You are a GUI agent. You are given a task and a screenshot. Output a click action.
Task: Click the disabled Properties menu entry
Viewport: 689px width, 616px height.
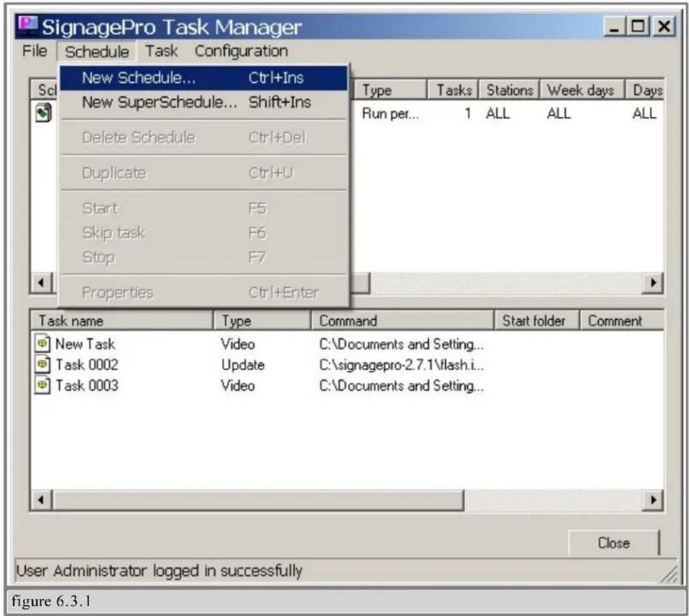(x=204, y=293)
